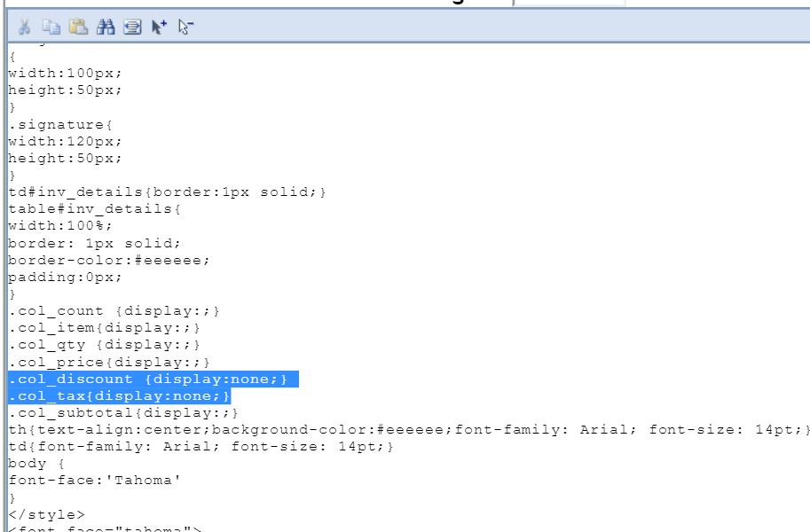
Task: Click the black arrow plus icon
Action: tap(159, 27)
